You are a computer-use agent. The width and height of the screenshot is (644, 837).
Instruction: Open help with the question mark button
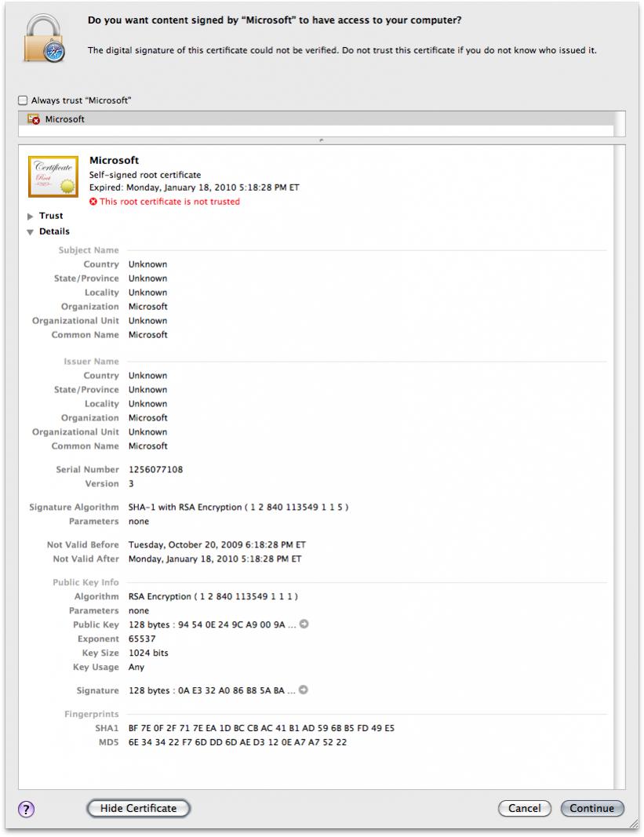point(25,809)
